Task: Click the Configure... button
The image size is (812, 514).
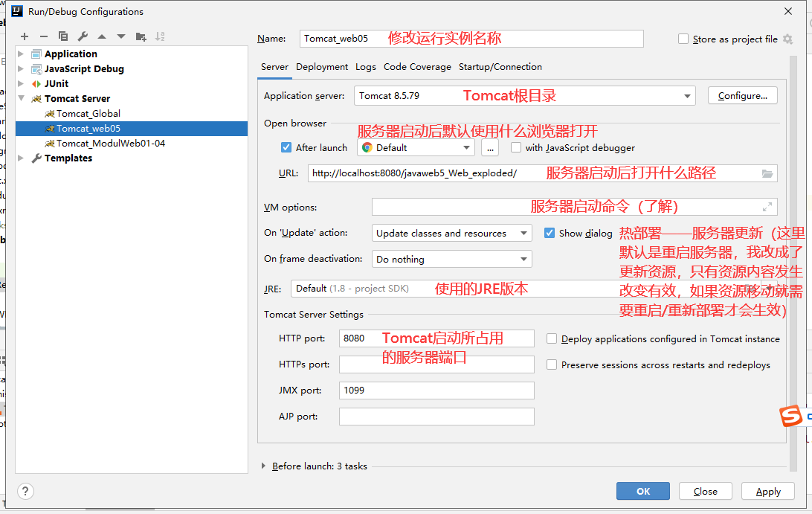Action: point(743,96)
